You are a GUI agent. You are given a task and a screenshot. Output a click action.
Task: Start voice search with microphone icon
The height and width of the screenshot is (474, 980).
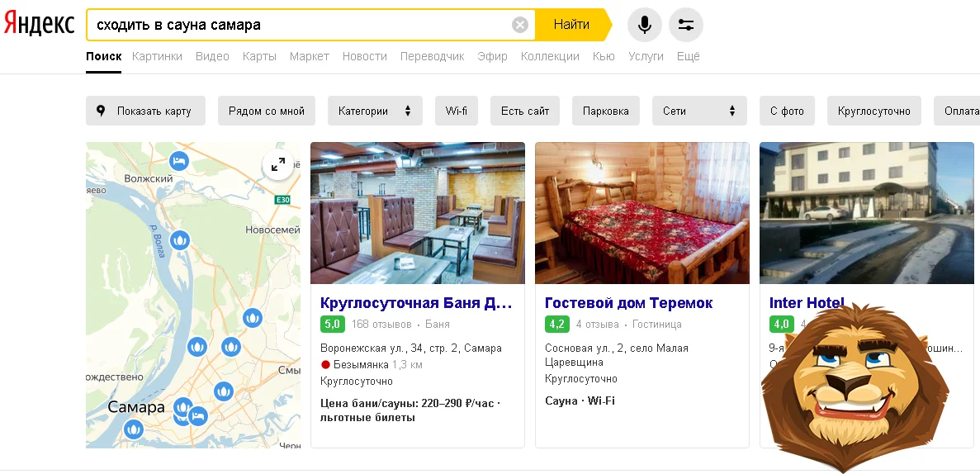click(x=644, y=25)
